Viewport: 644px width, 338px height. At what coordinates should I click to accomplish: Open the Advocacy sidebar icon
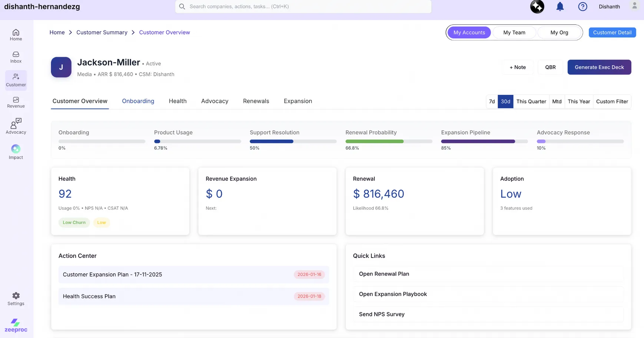16,126
